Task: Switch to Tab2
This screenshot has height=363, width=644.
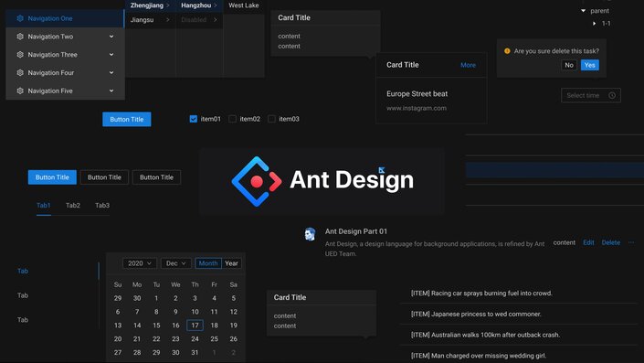Action: click(x=73, y=205)
